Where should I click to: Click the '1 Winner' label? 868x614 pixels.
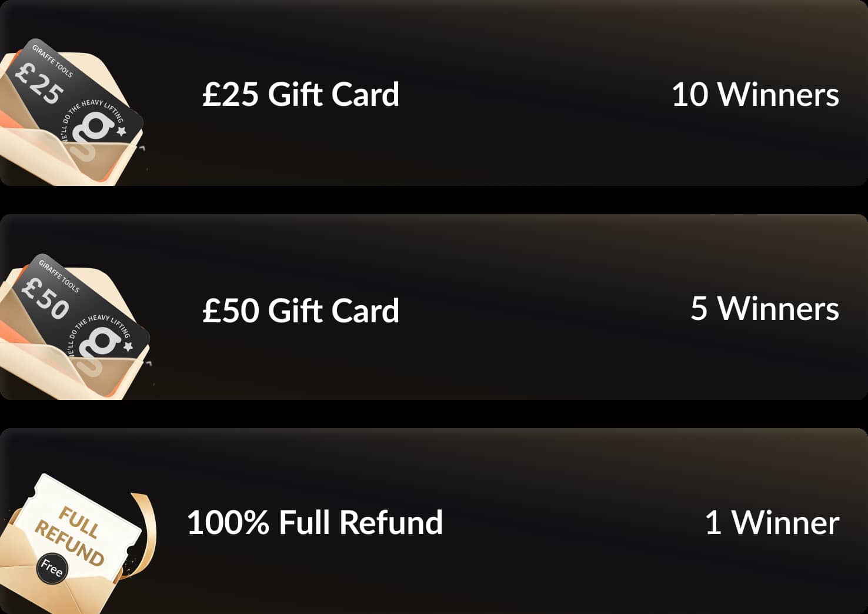tap(772, 522)
